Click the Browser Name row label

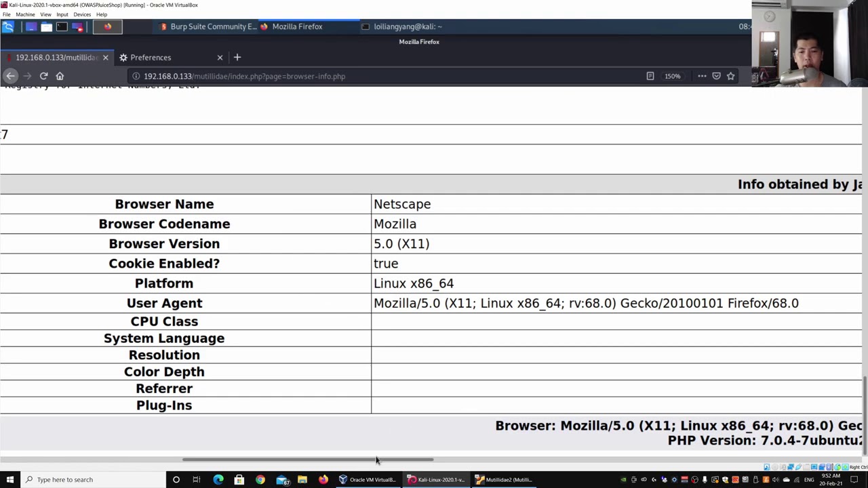click(164, 204)
